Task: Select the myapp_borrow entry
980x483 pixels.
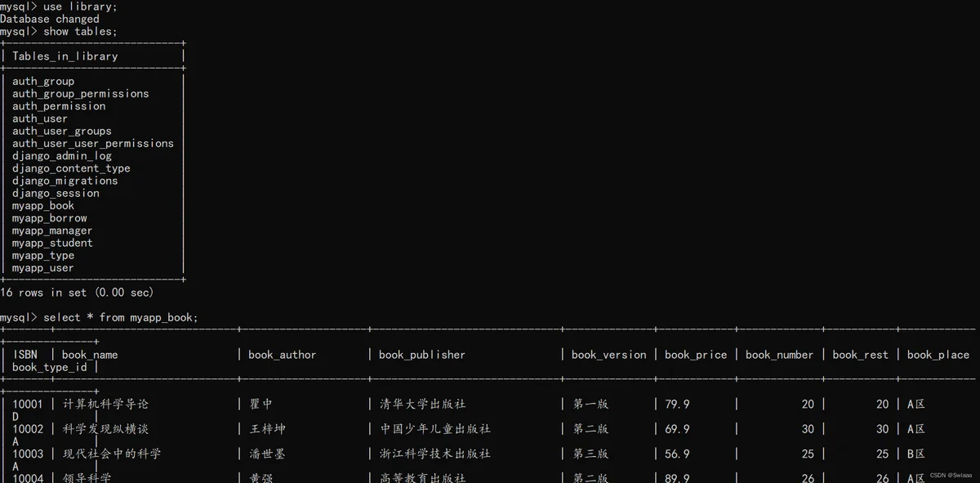Action: click(50, 218)
